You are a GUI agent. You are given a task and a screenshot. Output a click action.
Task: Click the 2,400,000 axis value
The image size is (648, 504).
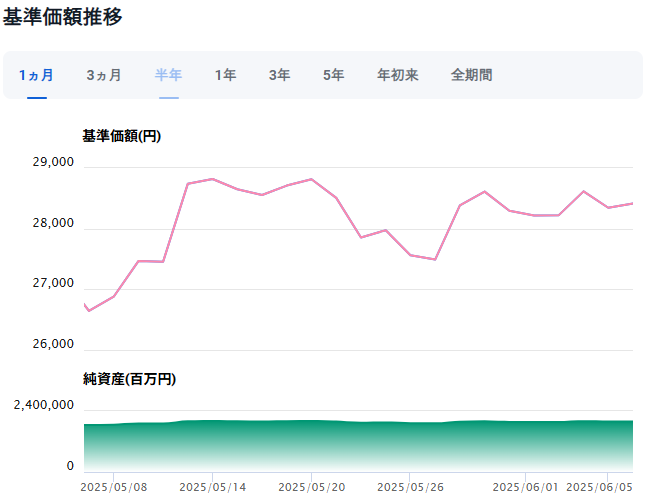(44, 405)
